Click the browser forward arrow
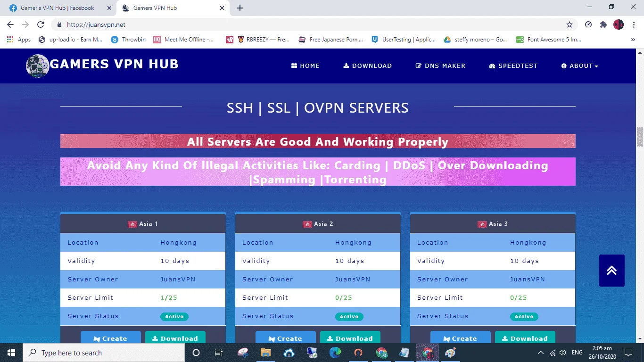 (x=25, y=25)
